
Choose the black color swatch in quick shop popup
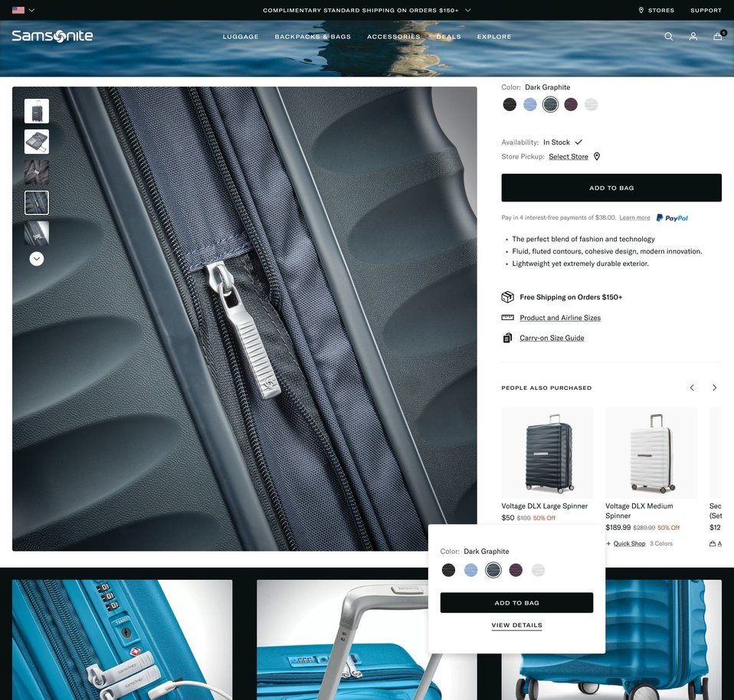[449, 570]
